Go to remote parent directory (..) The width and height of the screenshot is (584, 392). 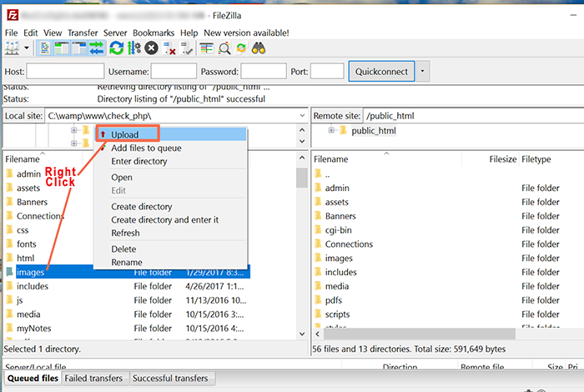327,173
